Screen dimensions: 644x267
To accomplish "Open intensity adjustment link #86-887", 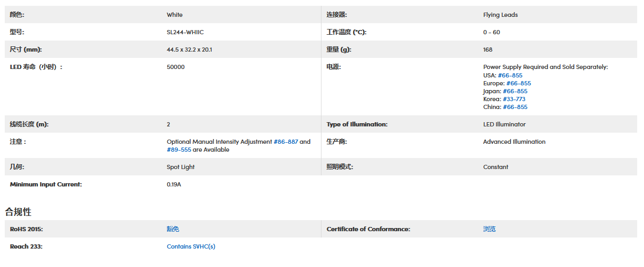I will (286, 142).
